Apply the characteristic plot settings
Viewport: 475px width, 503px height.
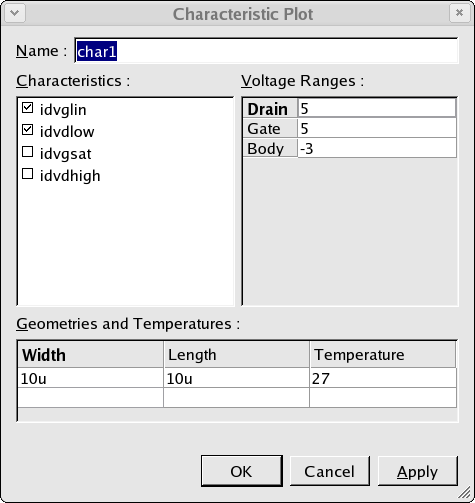pyautogui.click(x=417, y=471)
